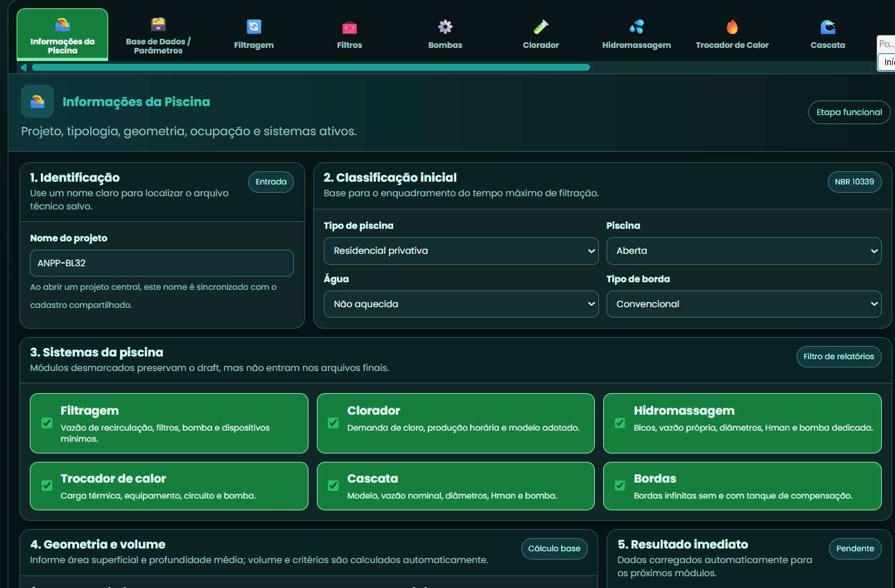Click the left arrow of the tab scrollbar
The width and height of the screenshot is (895, 588).
coord(24,67)
